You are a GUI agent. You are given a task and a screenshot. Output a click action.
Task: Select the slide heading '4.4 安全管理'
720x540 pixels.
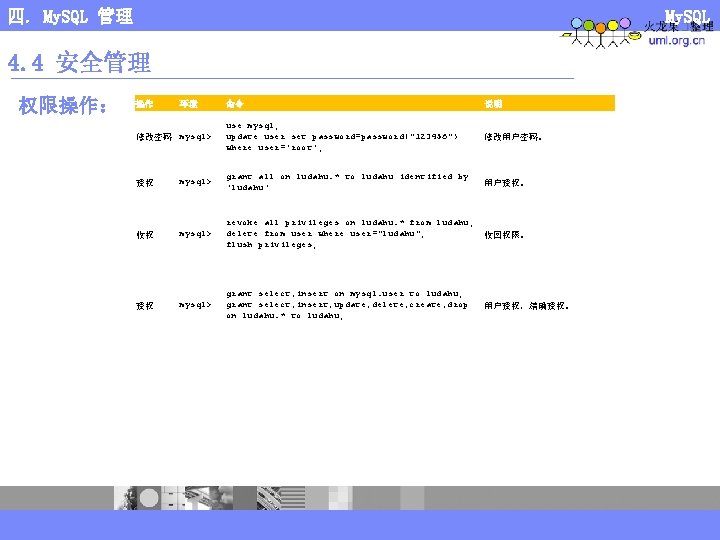coord(79,62)
